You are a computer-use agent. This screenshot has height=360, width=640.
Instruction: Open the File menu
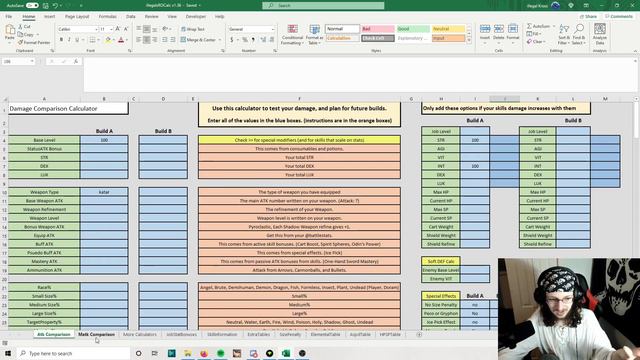point(9,17)
